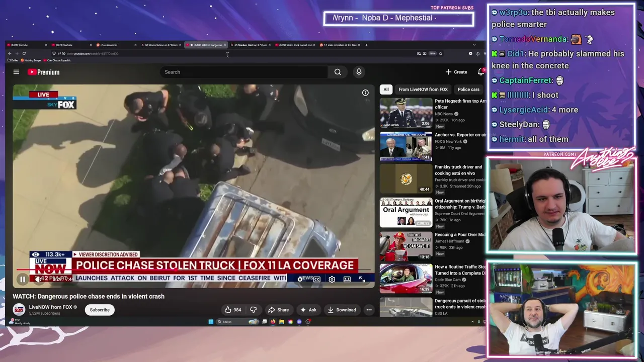The width and height of the screenshot is (644, 362).
Task: Pause the video playback
Action: coord(23,279)
